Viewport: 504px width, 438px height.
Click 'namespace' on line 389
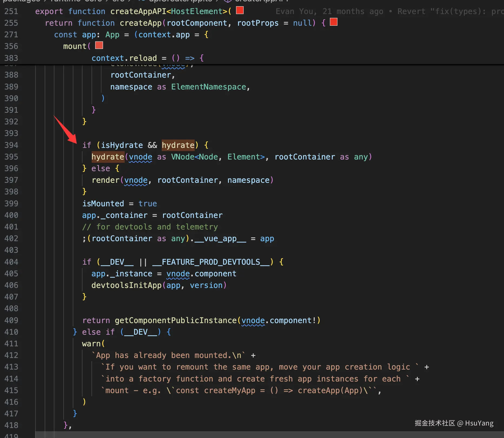coord(131,87)
